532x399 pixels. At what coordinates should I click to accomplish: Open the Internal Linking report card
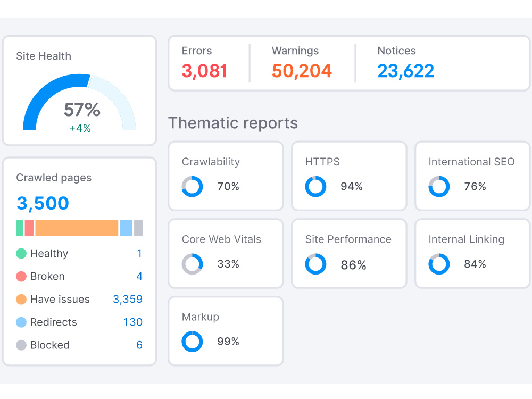472,253
